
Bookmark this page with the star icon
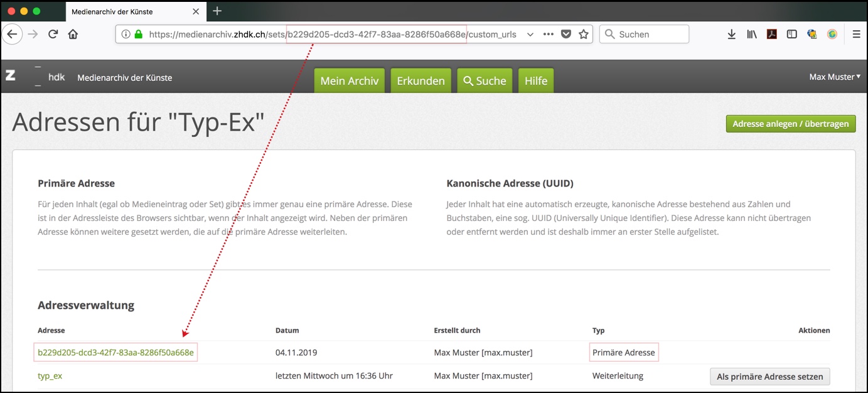pyautogui.click(x=584, y=35)
